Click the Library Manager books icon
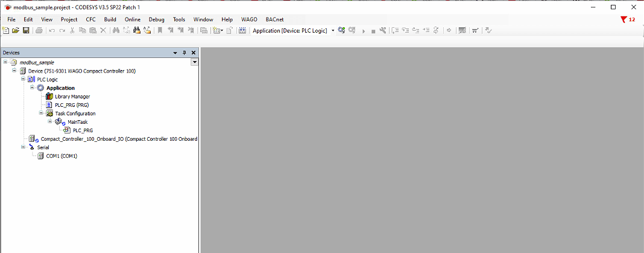This screenshot has width=644, height=253. [x=49, y=96]
